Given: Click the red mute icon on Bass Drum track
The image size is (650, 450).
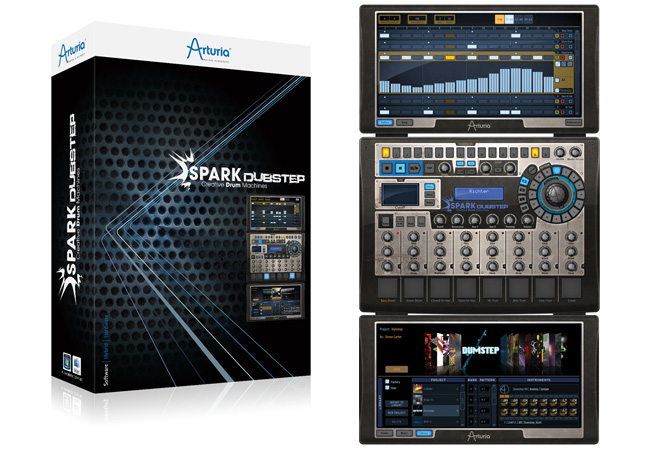Looking at the screenshot, I should 563,36.
